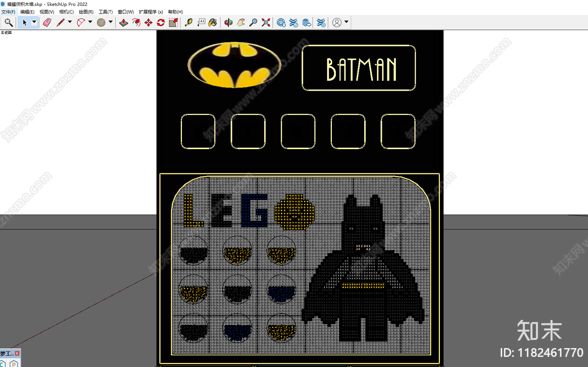Open the Extension Manager gear icon
The image size is (588, 367).
pyautogui.click(x=321, y=23)
